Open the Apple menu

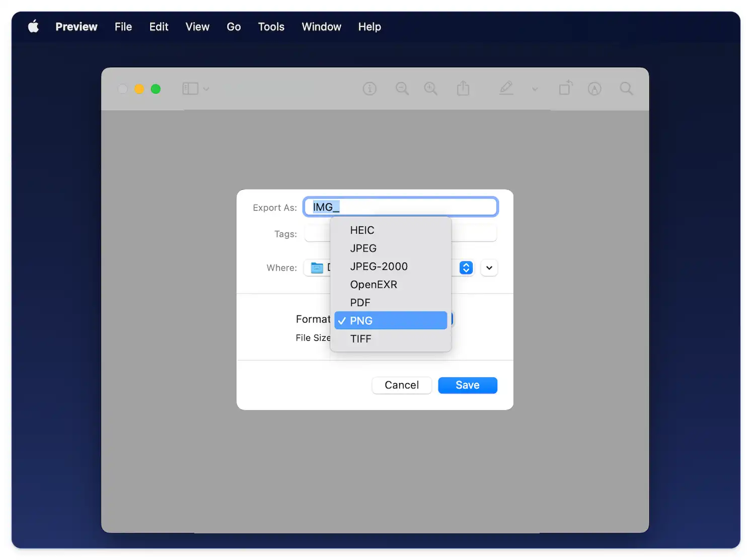[33, 27]
